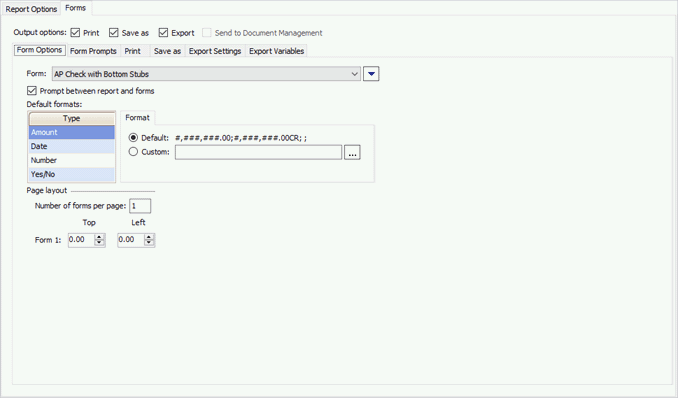The width and height of the screenshot is (678, 398).
Task: Click the Number of forms per page field
Action: [140, 206]
